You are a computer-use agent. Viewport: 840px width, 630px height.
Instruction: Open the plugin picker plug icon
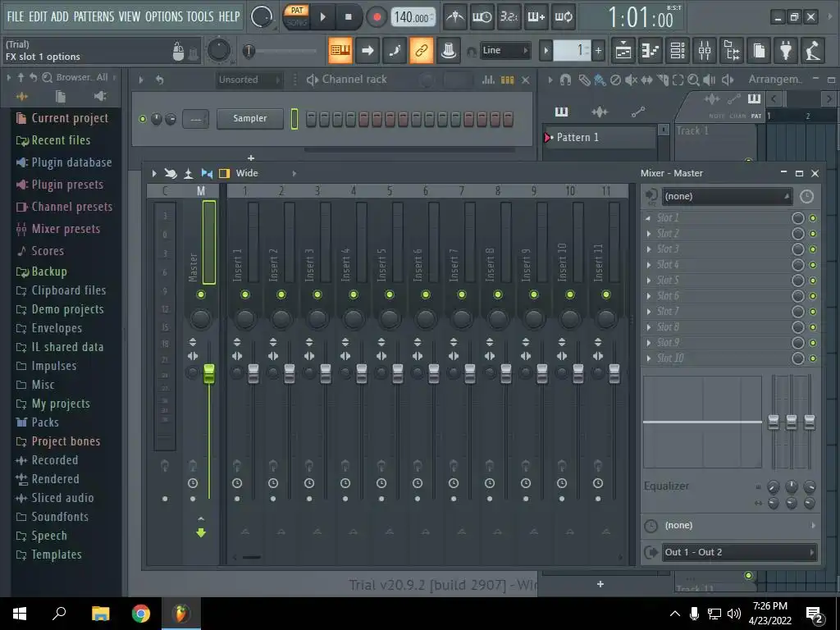786,51
